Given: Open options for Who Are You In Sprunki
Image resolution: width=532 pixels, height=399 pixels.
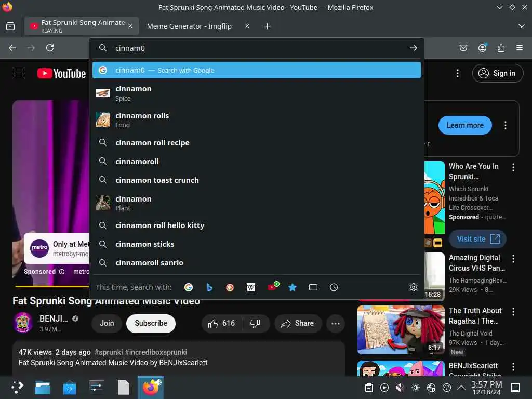Looking at the screenshot, I should (513, 167).
